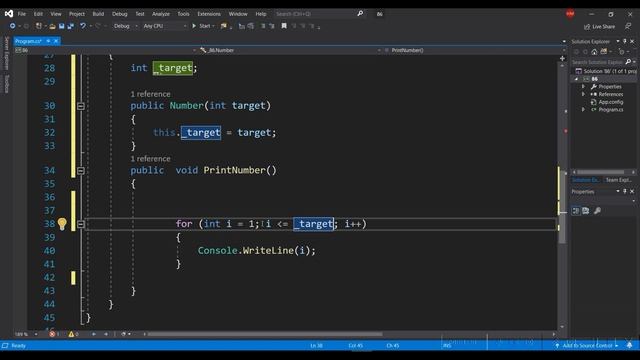Open the Debug configuration dropdown
Viewport: 640px width, 360px height.
pos(125,26)
